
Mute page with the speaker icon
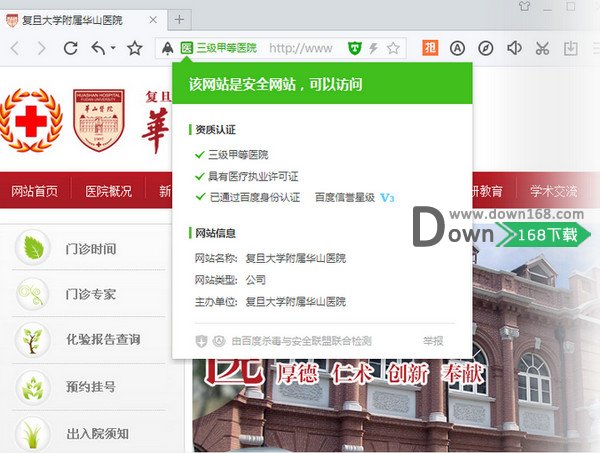[x=514, y=48]
